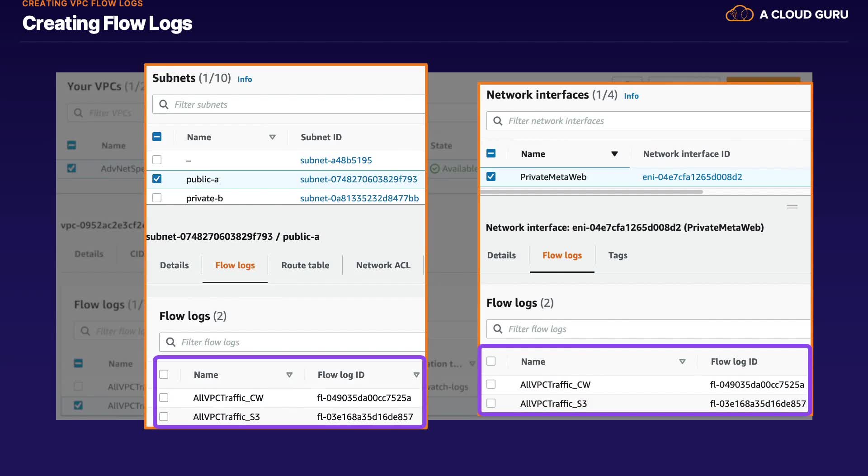Click the search icon in dimmed Filter VPCs box
Image resolution: width=868 pixels, height=476 pixels.
pyautogui.click(x=78, y=113)
